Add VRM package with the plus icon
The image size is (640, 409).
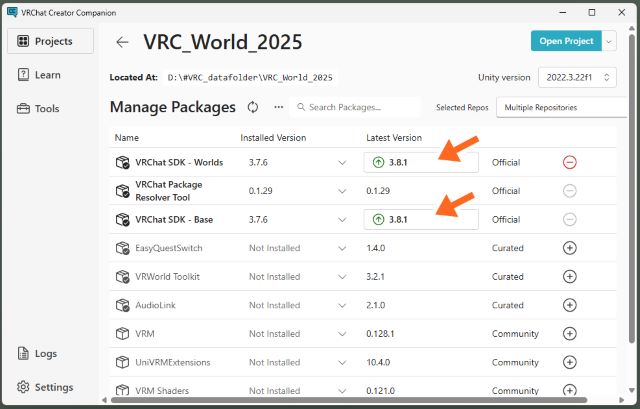pos(569,334)
